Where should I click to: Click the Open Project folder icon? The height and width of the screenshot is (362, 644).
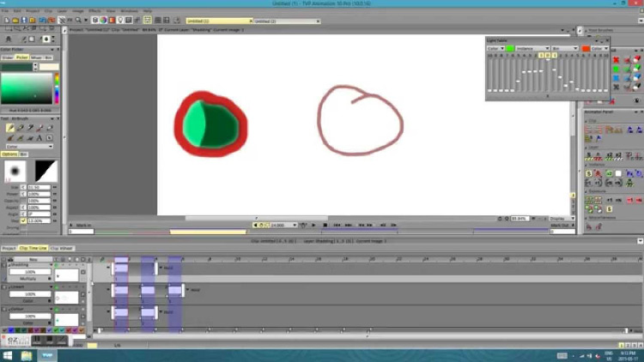[15, 20]
